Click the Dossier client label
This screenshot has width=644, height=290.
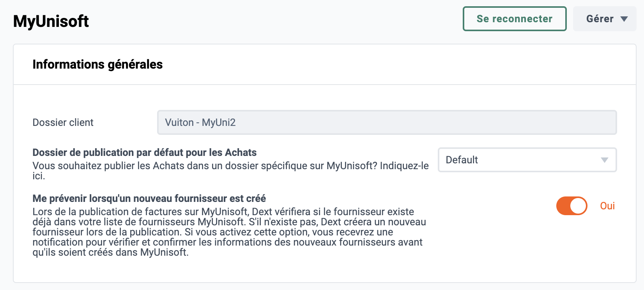[63, 122]
